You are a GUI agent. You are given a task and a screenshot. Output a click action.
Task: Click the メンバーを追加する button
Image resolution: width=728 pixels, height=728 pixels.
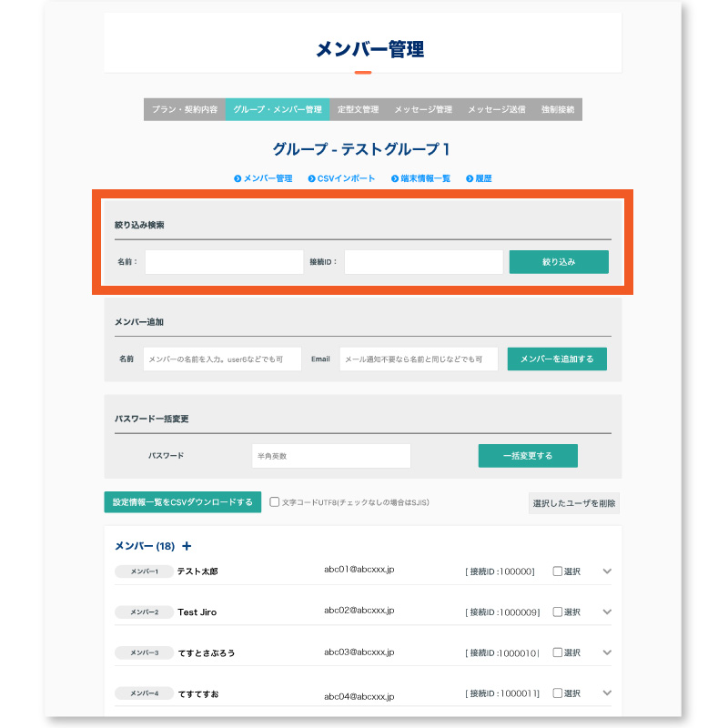click(x=557, y=359)
